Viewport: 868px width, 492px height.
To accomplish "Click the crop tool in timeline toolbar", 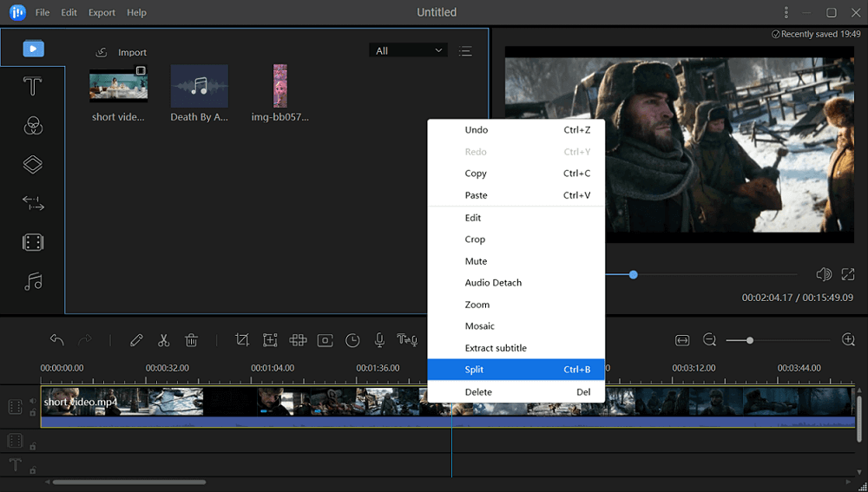I will pos(242,340).
